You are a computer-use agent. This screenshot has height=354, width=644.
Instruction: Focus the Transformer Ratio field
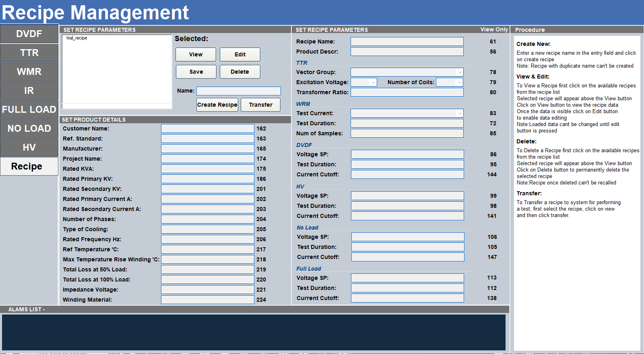click(x=407, y=92)
